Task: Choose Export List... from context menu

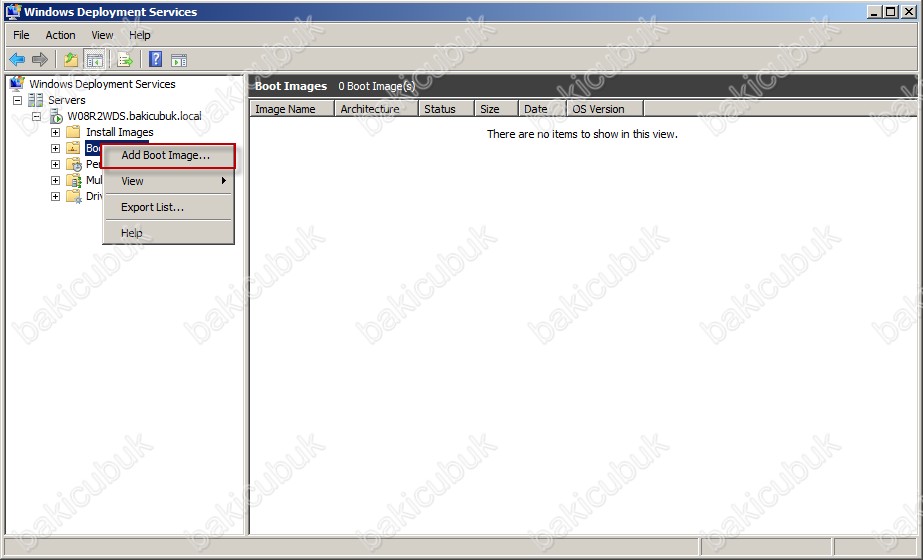Action: (x=168, y=207)
